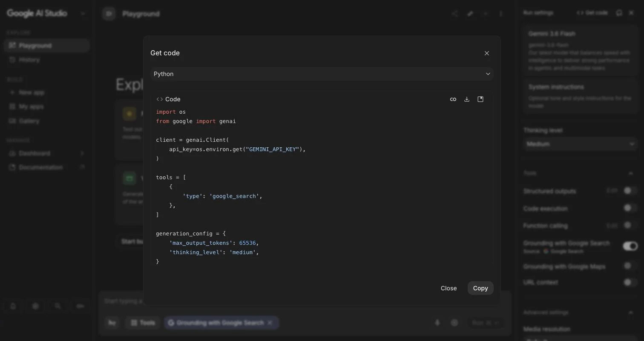
Task: Toggle the Structured outputs switch
Action: (630, 191)
